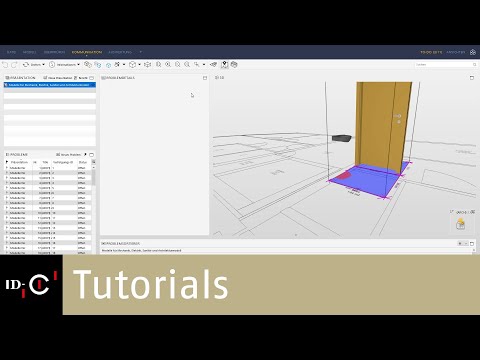The width and height of the screenshot is (480, 360).
Task: Click the search magnifier icon
Action: tap(475, 64)
